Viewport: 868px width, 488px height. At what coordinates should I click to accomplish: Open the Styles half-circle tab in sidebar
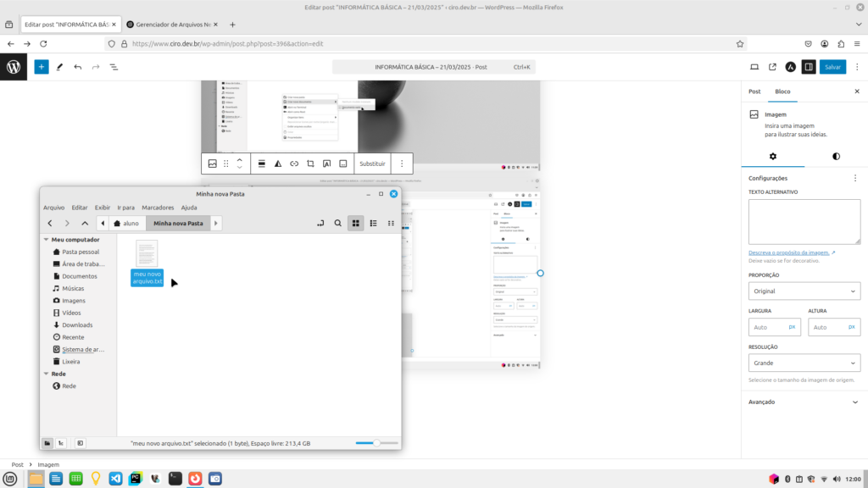836,157
